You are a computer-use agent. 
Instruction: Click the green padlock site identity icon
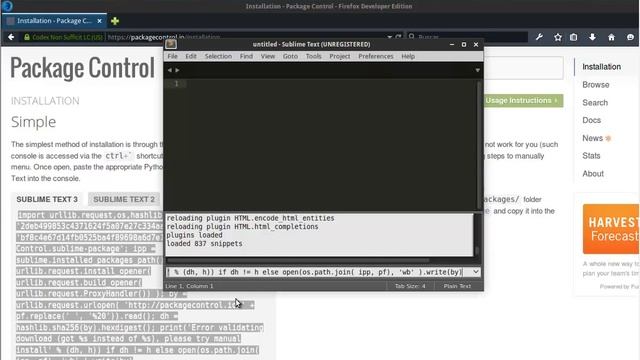[x=27, y=37]
